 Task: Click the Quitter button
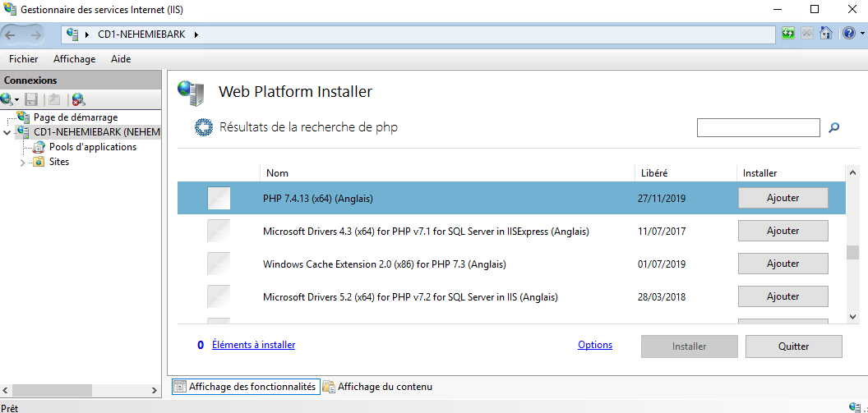[794, 346]
